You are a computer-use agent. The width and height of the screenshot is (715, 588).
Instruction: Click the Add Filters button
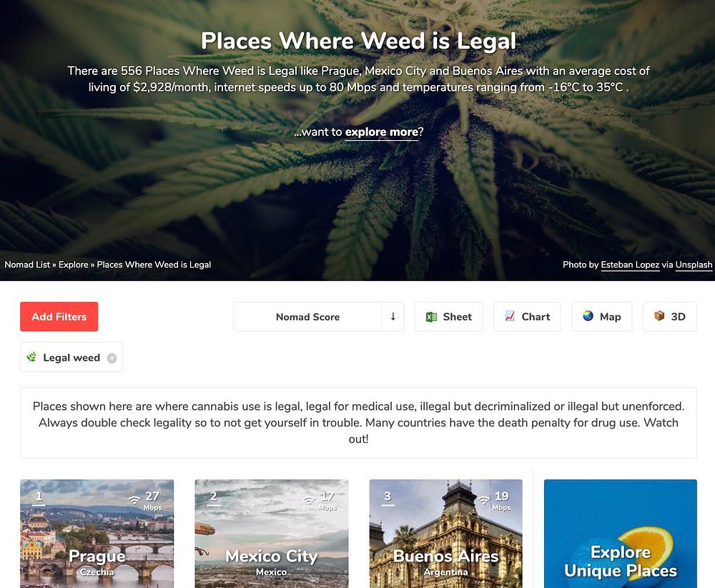pyautogui.click(x=59, y=317)
